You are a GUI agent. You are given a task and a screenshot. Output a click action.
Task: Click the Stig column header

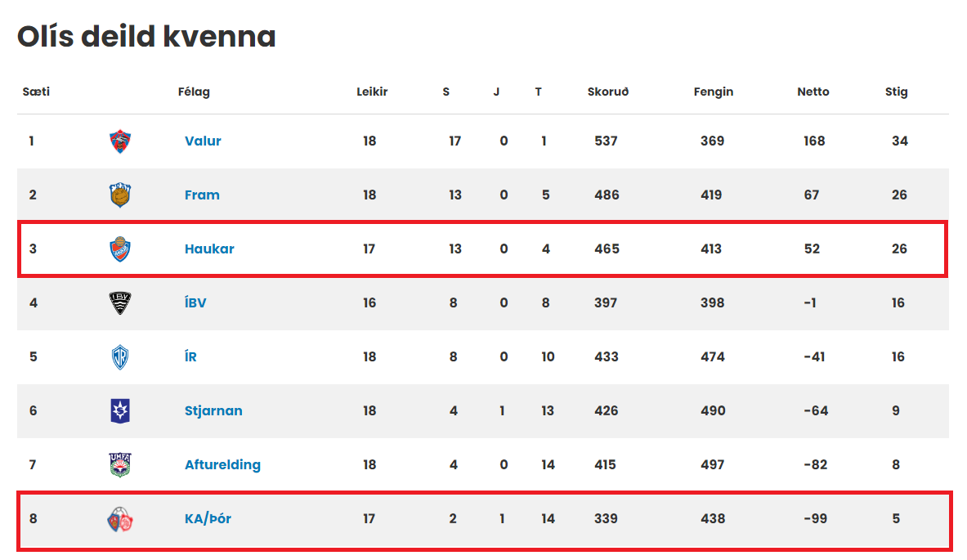[897, 92]
